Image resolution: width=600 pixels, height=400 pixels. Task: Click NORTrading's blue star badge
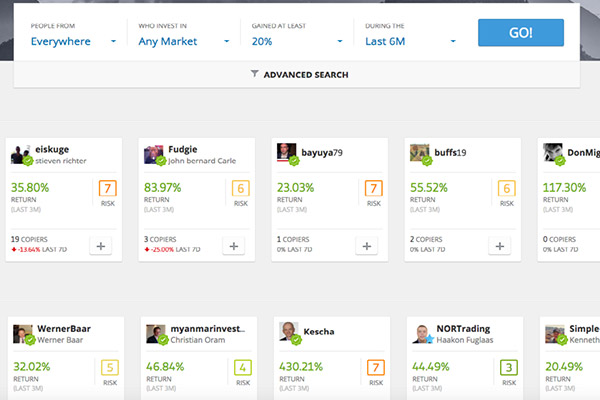(x=429, y=339)
